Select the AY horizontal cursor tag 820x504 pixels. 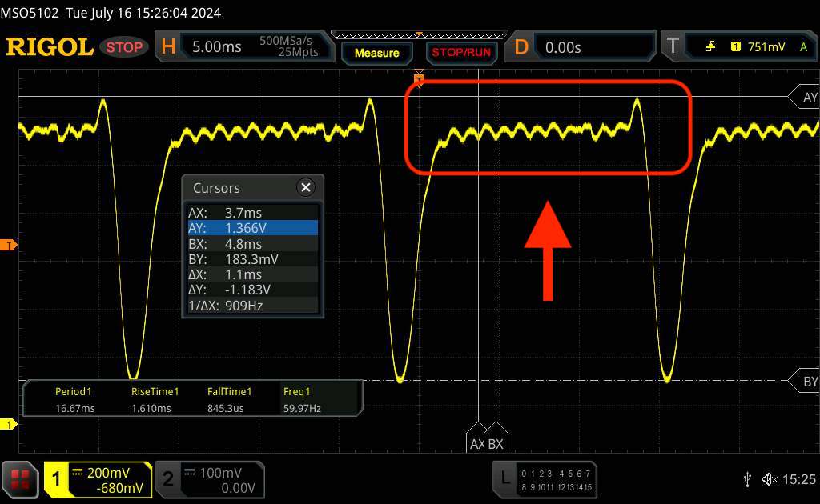tap(804, 97)
